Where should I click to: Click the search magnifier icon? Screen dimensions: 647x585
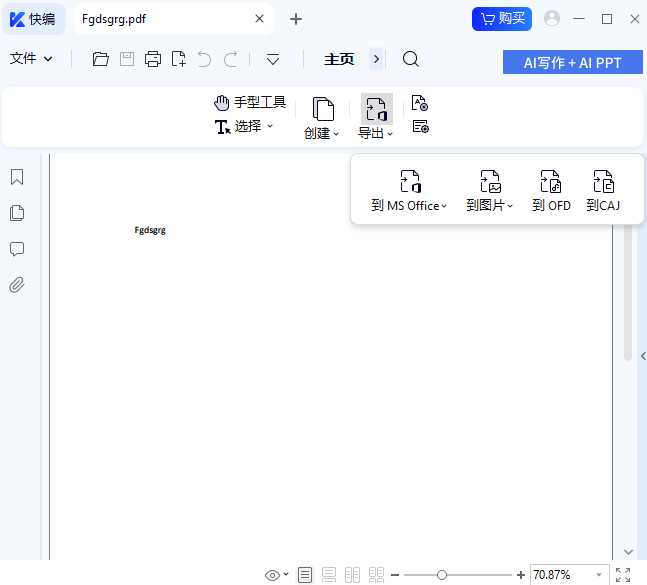411,59
